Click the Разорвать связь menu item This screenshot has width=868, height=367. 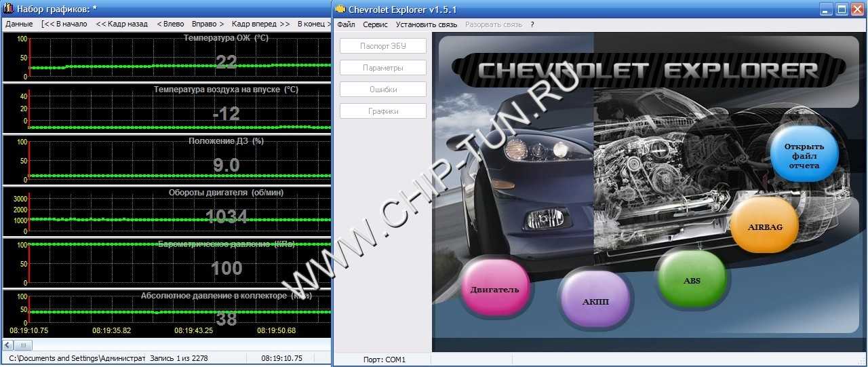(x=493, y=24)
